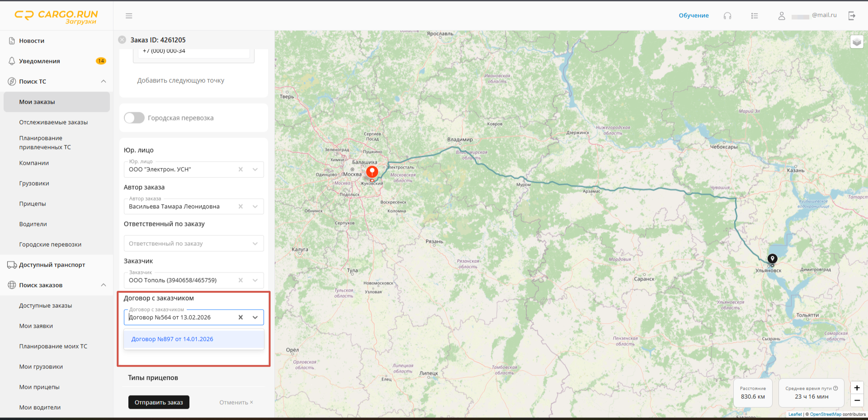Open the Обучение link
This screenshot has height=420, width=868.
point(693,15)
